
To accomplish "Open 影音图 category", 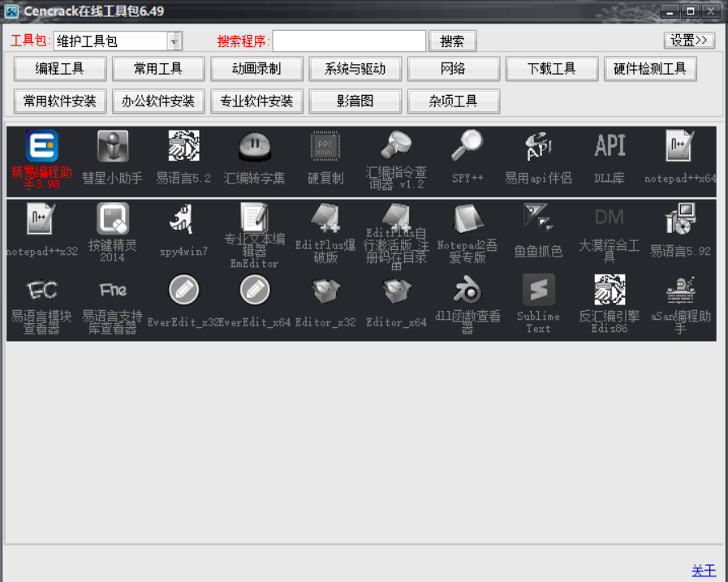I will 355,101.
